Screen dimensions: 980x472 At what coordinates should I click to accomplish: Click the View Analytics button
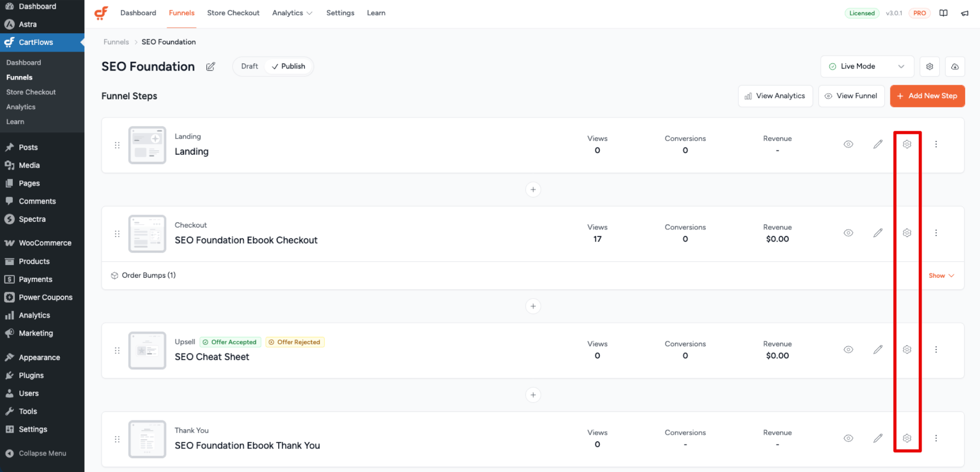[x=775, y=96]
